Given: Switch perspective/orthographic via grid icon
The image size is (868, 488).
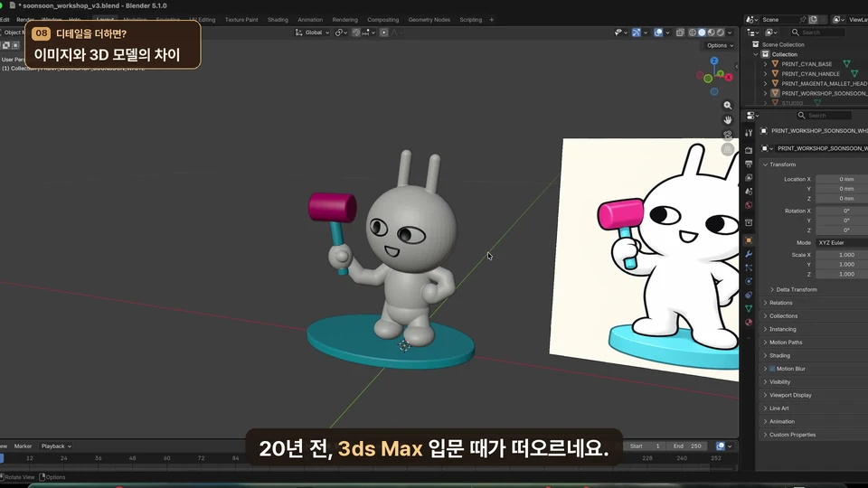Looking at the screenshot, I should (727, 149).
